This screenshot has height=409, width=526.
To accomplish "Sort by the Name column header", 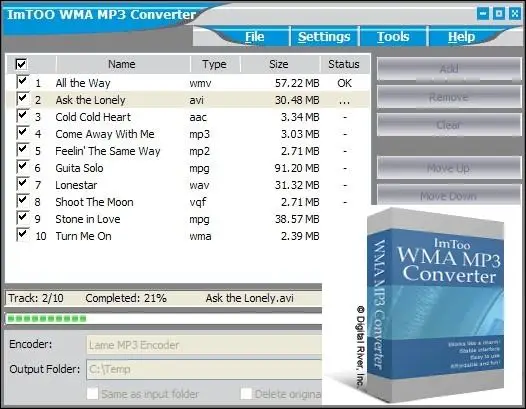I will (x=122, y=64).
